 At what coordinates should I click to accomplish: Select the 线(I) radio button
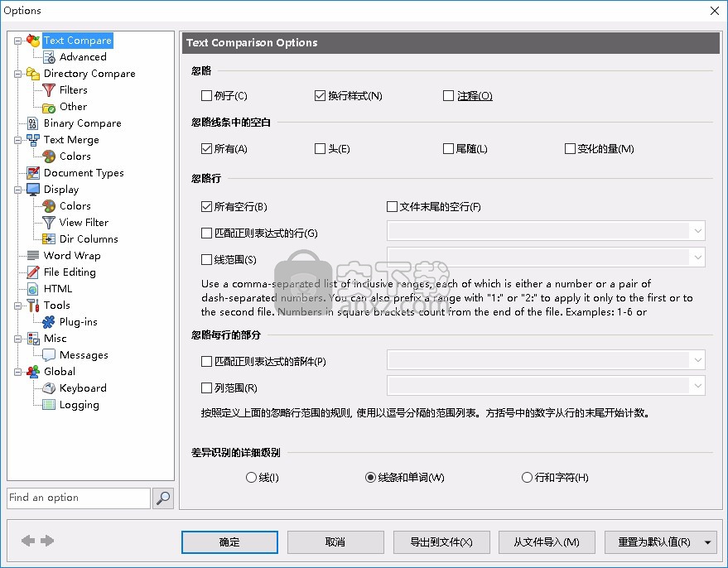(x=251, y=477)
